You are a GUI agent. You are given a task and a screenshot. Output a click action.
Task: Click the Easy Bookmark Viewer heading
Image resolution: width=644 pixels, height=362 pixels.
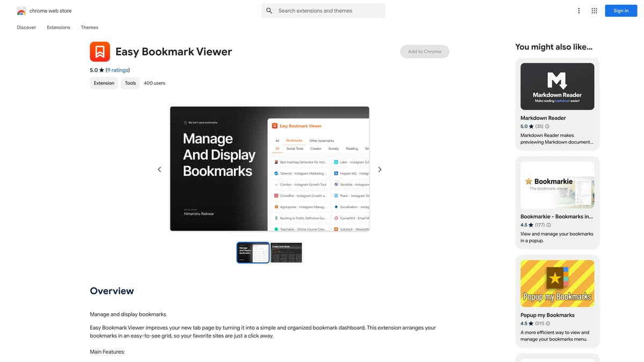point(174,52)
